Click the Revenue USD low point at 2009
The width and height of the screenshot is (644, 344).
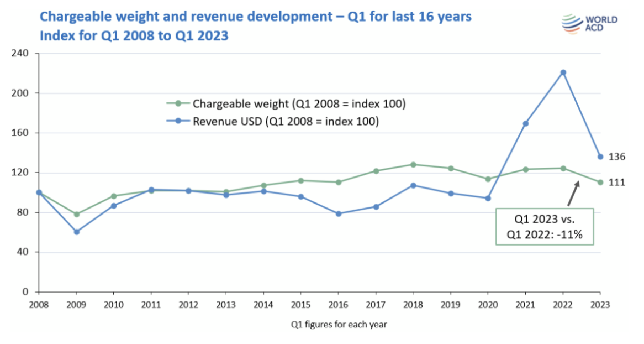(76, 232)
